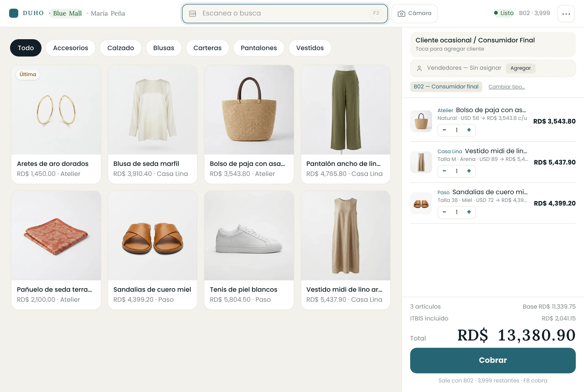The height and width of the screenshot is (392, 584).
Task: Select the Accesorios category tab
Action: pos(70,48)
